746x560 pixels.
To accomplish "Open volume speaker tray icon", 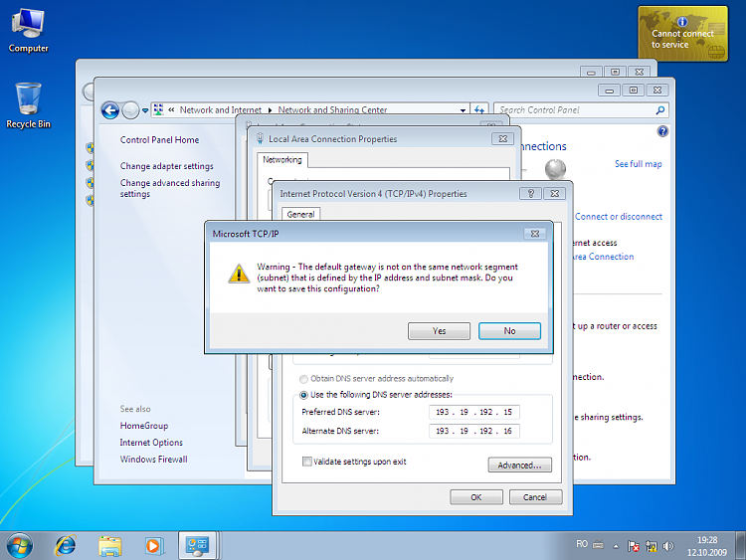I will (668, 546).
